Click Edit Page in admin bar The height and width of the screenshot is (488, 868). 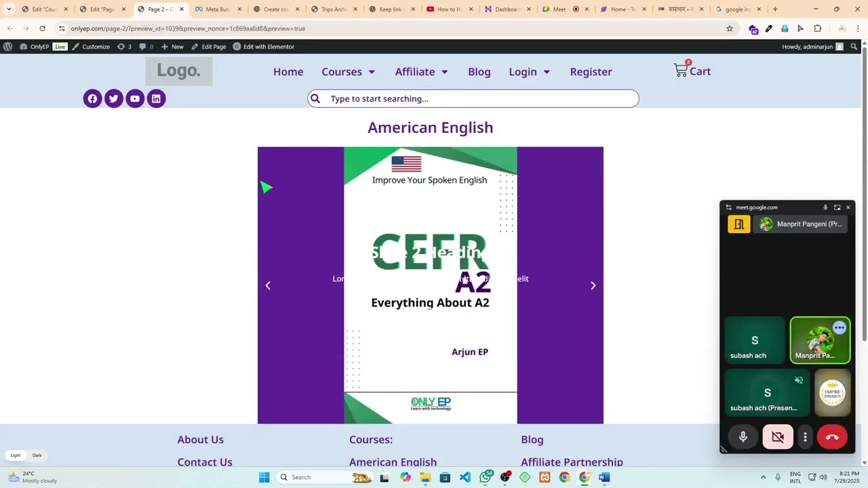[x=209, y=47]
